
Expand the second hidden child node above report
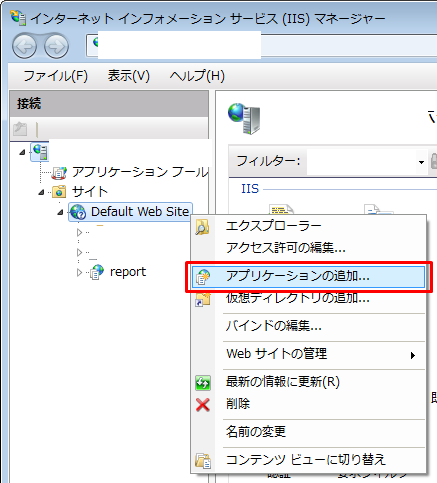[79, 252]
